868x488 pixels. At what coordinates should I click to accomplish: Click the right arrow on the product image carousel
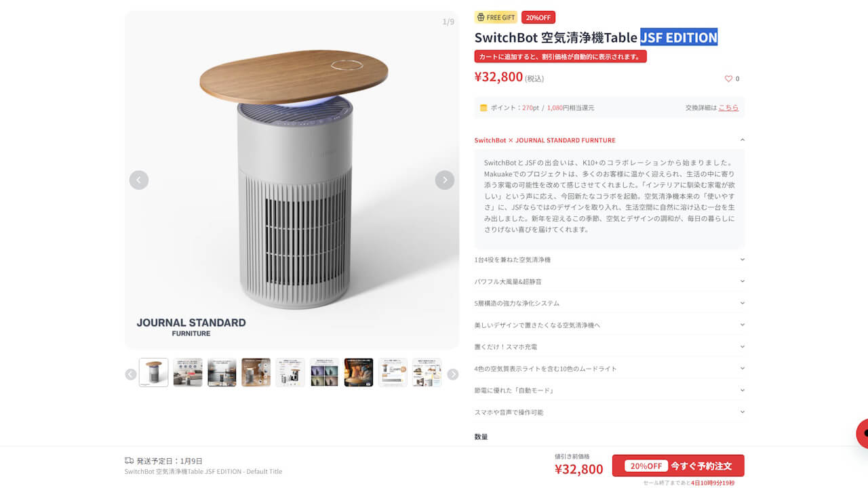coord(444,180)
